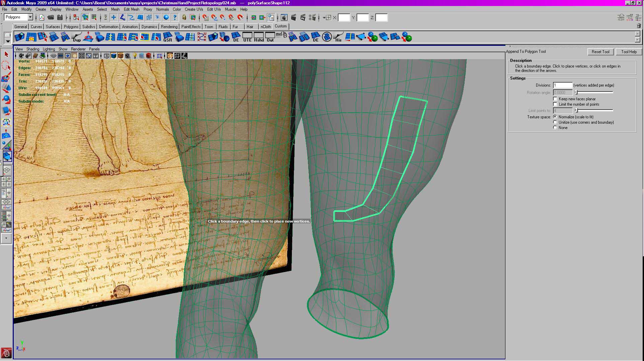Viewport: 644px width, 361px height.
Task: Click the X coordinate input field
Action: (x=344, y=17)
